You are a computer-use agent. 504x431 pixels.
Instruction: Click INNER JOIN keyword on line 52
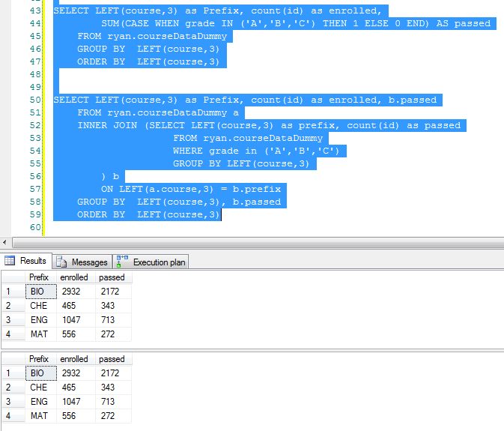107,125
